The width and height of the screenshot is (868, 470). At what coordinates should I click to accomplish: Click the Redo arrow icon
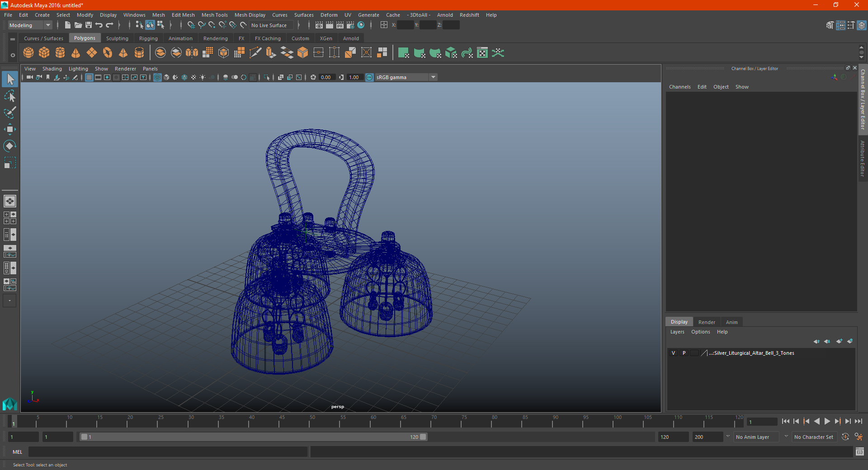109,25
